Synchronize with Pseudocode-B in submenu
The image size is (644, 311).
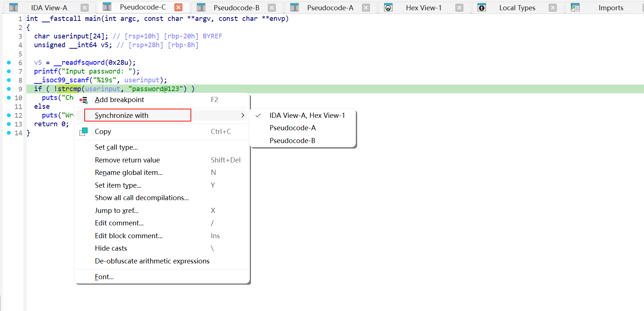(303, 140)
